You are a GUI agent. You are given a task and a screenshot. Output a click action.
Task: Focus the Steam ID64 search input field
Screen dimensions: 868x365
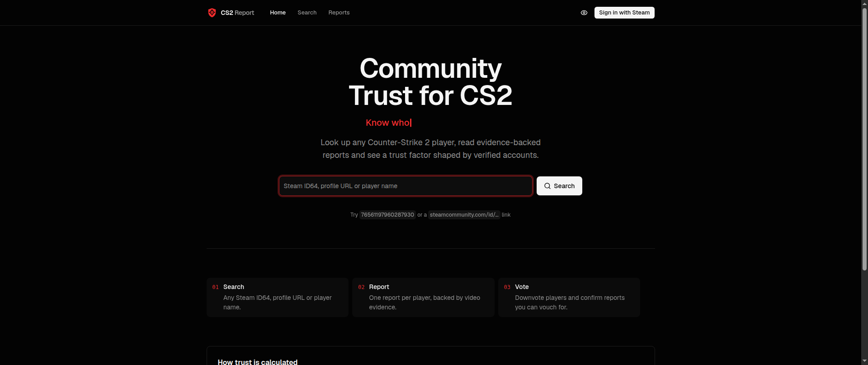(x=406, y=186)
